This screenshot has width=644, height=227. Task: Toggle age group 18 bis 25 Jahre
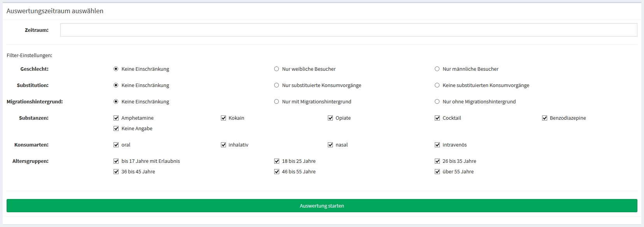click(x=276, y=161)
